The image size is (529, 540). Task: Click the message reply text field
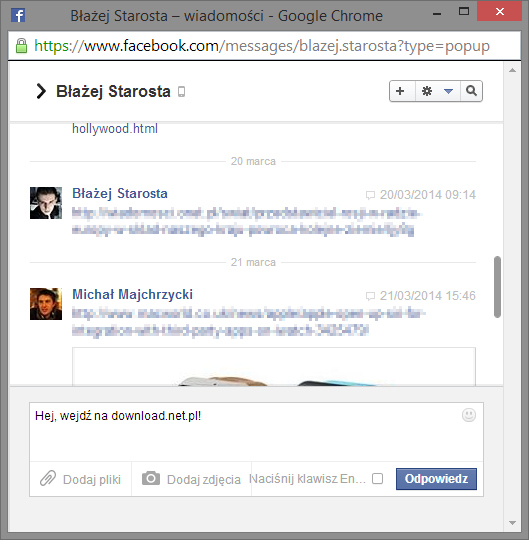point(256,432)
